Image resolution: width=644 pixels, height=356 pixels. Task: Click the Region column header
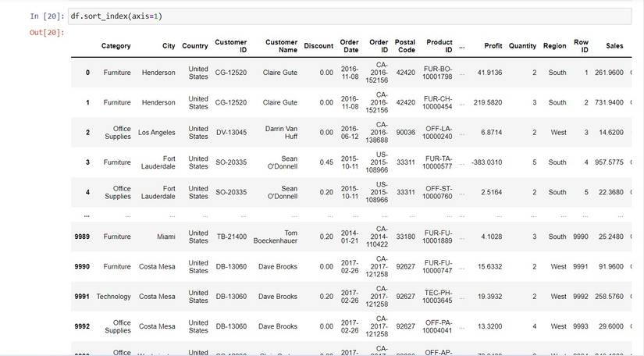[x=554, y=46]
